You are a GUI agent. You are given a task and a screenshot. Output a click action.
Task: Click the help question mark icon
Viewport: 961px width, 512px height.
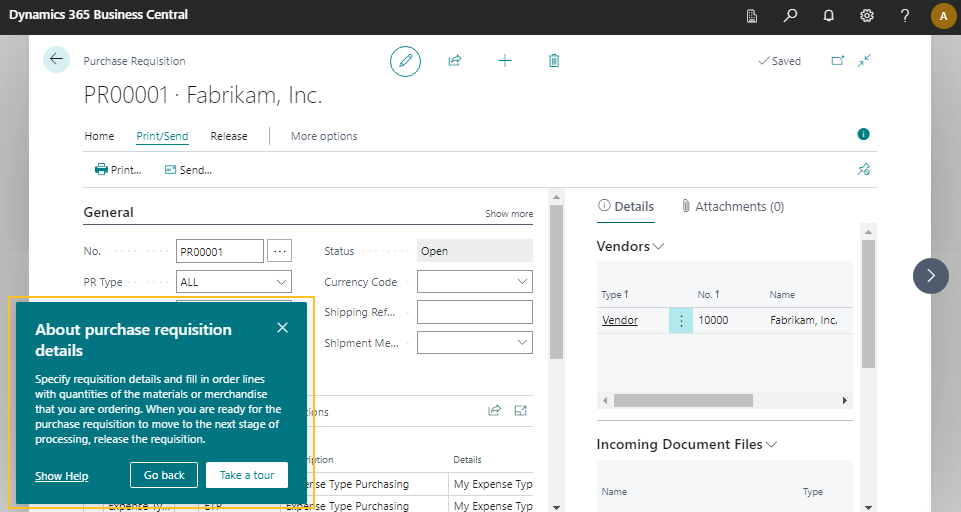tap(904, 16)
